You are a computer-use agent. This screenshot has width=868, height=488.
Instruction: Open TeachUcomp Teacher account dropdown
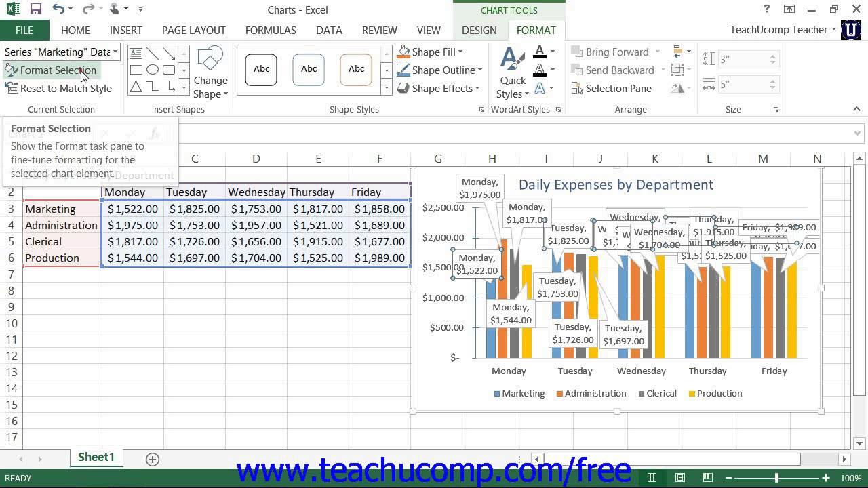(833, 30)
